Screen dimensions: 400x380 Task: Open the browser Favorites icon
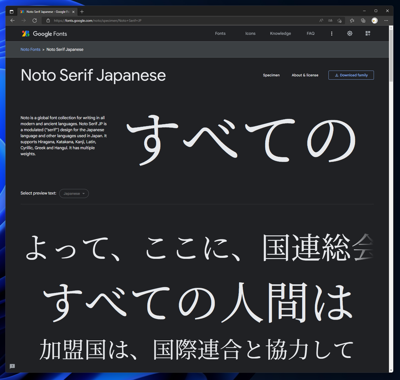point(352,21)
